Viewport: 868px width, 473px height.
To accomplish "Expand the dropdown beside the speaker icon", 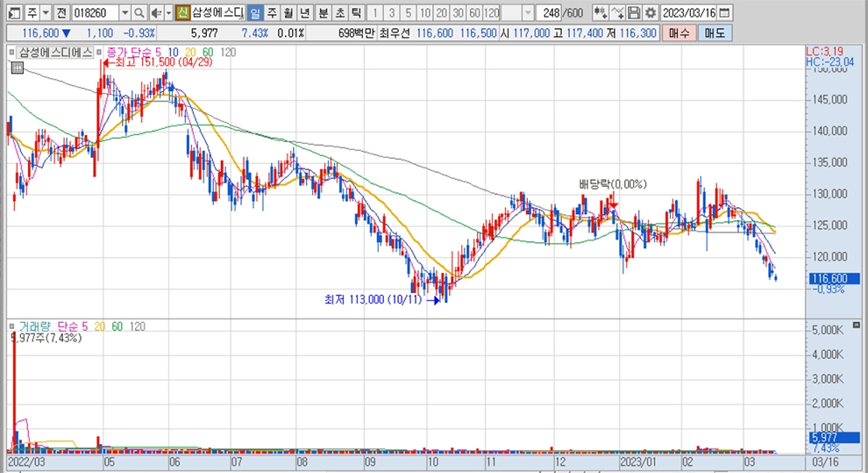I will [x=168, y=13].
